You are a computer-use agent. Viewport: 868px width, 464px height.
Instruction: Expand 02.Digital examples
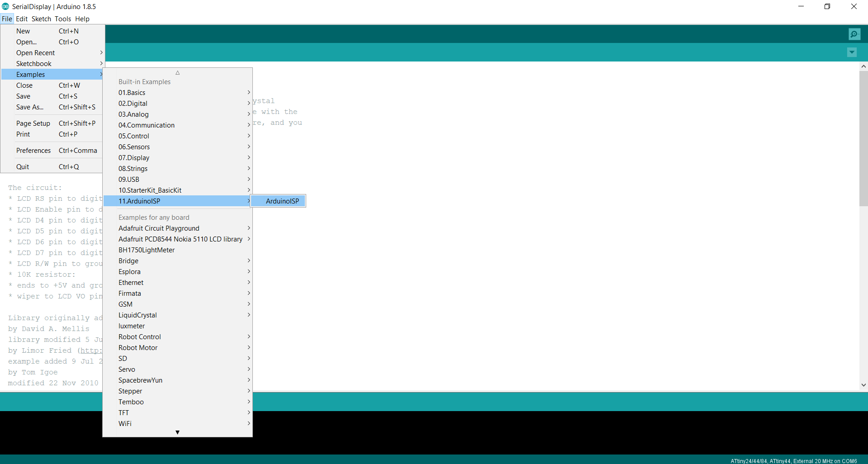[x=178, y=104]
